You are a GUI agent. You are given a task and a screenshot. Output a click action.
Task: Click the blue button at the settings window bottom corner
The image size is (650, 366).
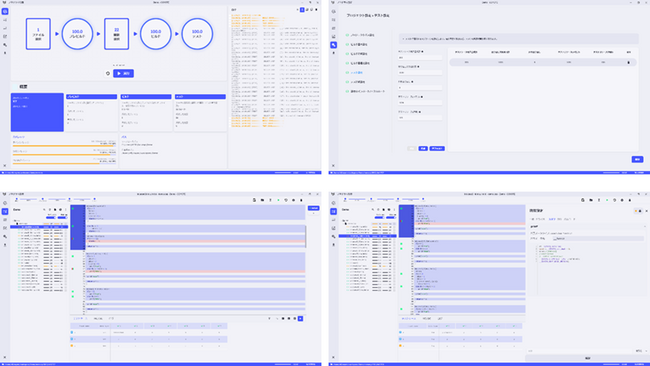click(637, 159)
